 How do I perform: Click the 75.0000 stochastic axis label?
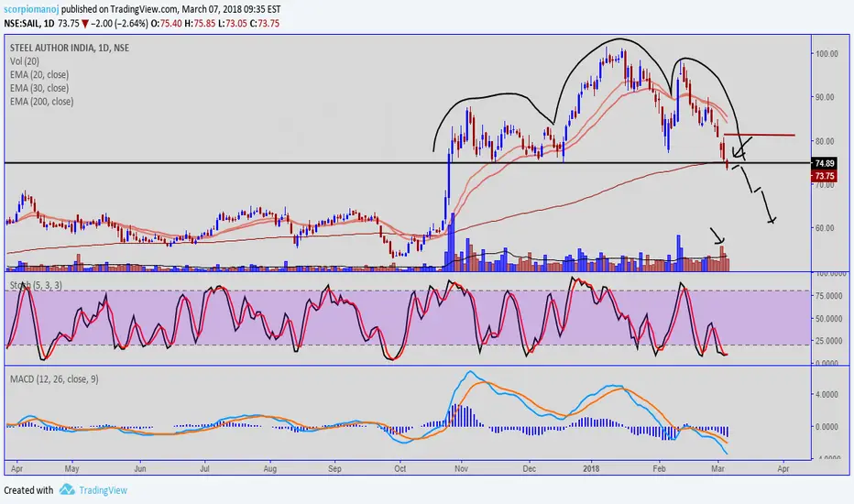pos(829,295)
